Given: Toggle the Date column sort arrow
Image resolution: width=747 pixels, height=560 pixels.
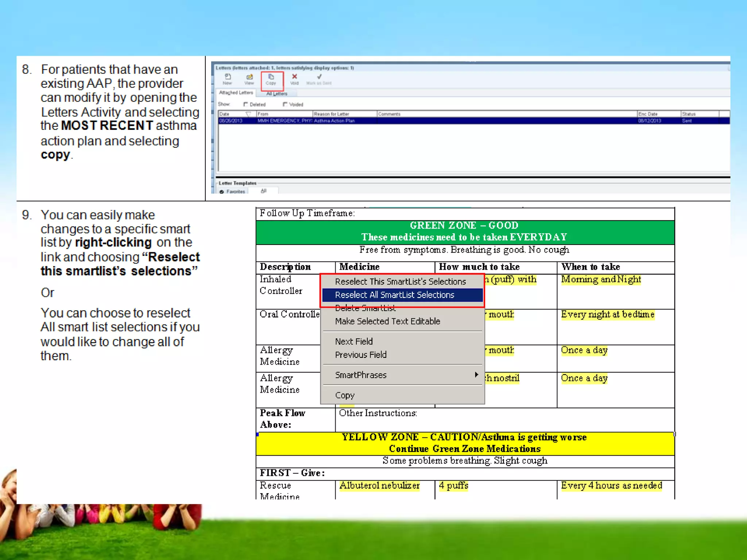Looking at the screenshot, I should (x=248, y=114).
